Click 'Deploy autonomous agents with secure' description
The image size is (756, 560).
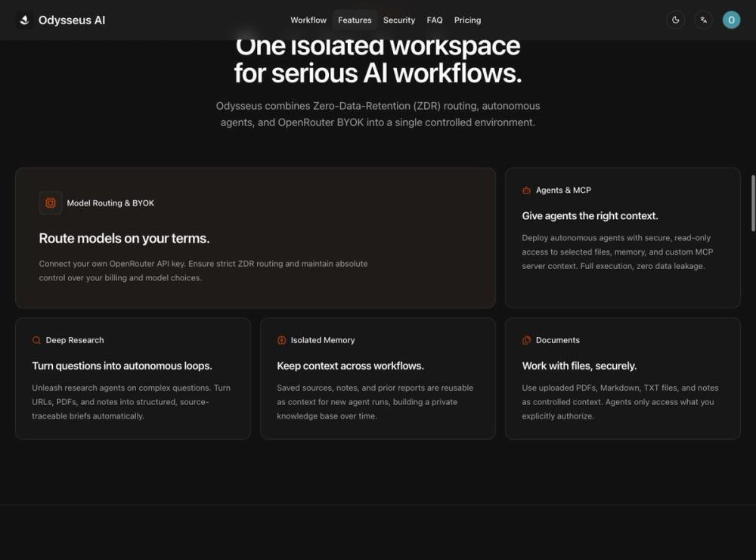[x=617, y=252]
